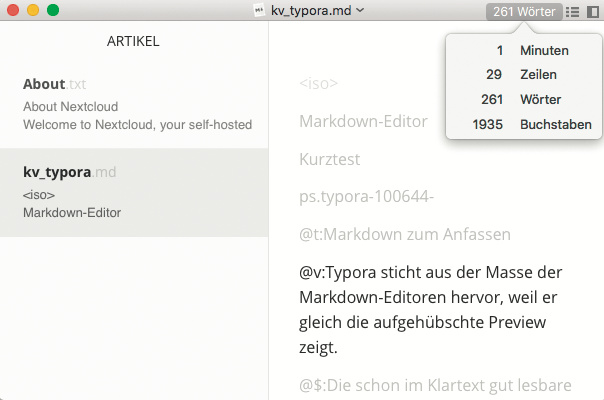Select the Zeilen row in statistics popup
Image resolution: width=604 pixels, height=400 pixels.
tap(519, 75)
